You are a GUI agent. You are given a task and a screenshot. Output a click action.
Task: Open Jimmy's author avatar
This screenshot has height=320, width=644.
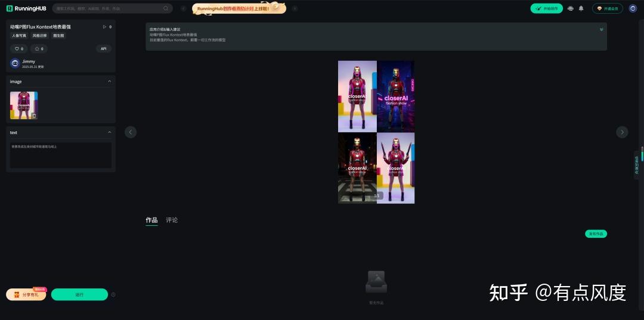(15, 63)
